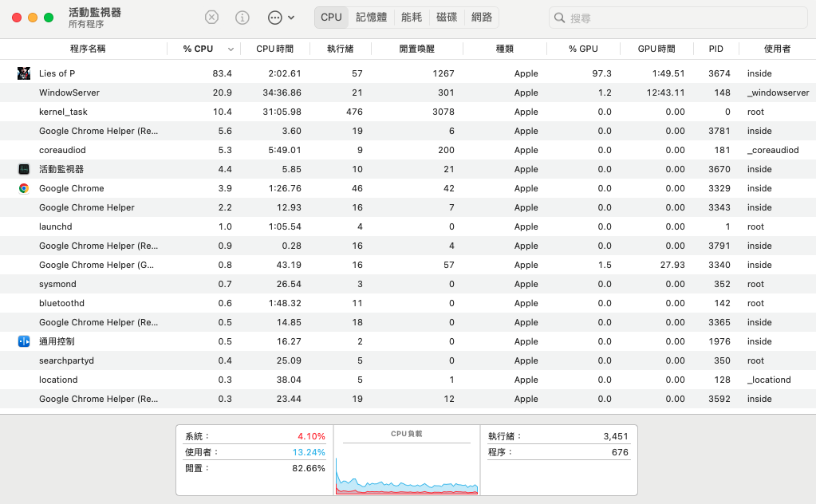Viewport: 816px width, 504px height.
Task: Select the locationd process row
Action: tap(408, 380)
